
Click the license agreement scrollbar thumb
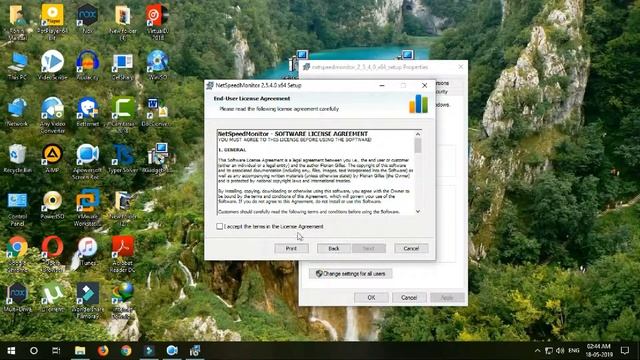click(418, 146)
